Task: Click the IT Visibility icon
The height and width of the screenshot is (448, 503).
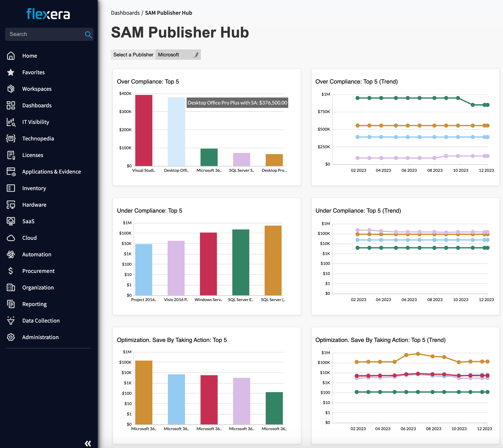Action: point(12,122)
